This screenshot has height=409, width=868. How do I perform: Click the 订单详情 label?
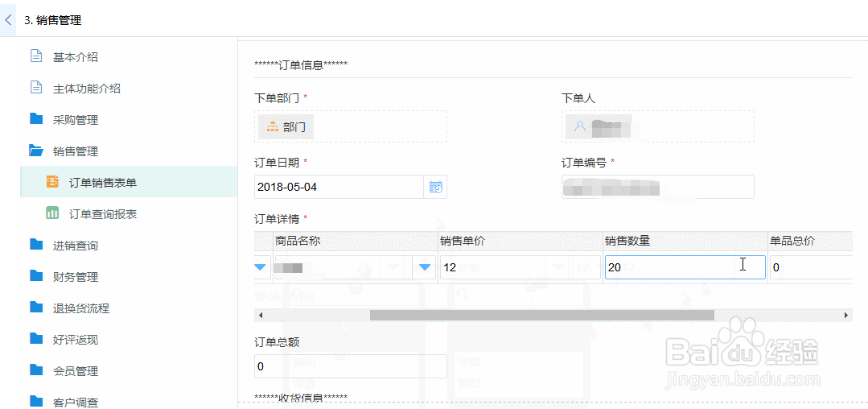tap(277, 219)
